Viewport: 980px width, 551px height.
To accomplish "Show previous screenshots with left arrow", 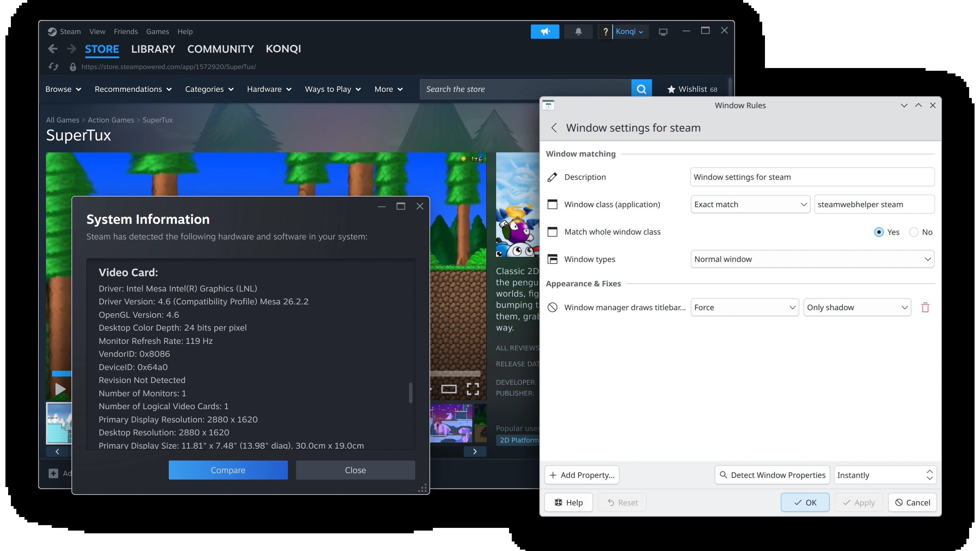I will (x=57, y=451).
